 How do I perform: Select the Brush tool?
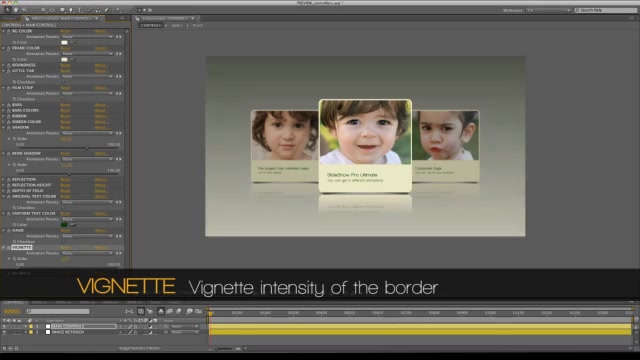(90, 10)
